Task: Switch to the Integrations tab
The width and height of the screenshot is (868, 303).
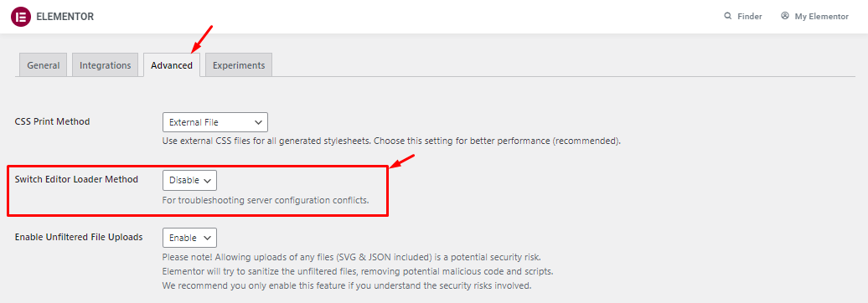Action: pos(106,64)
